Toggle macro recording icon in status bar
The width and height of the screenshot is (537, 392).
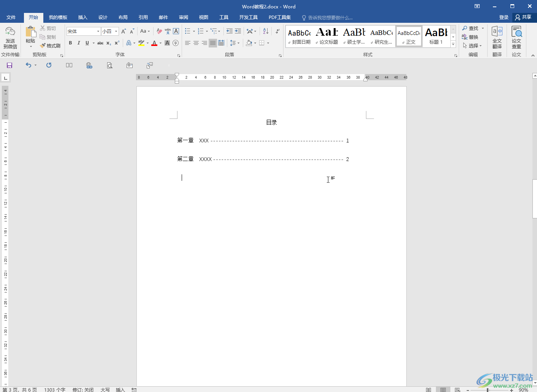[x=134, y=390]
